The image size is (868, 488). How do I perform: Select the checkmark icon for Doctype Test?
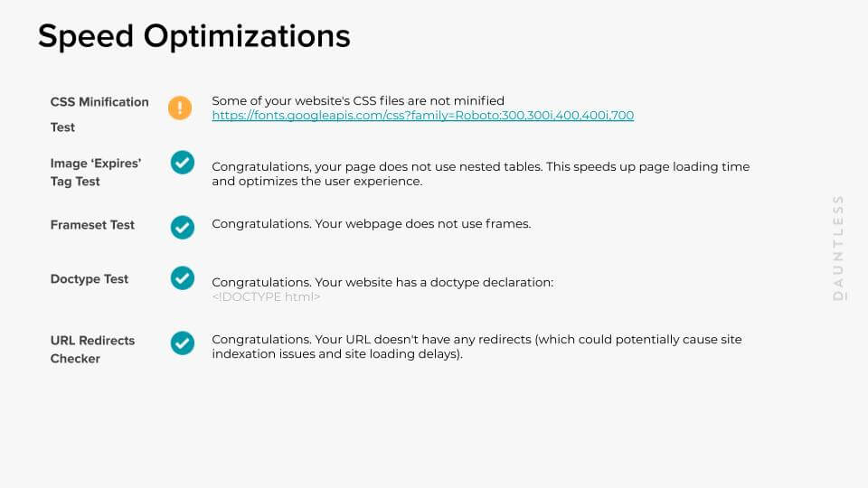click(183, 278)
